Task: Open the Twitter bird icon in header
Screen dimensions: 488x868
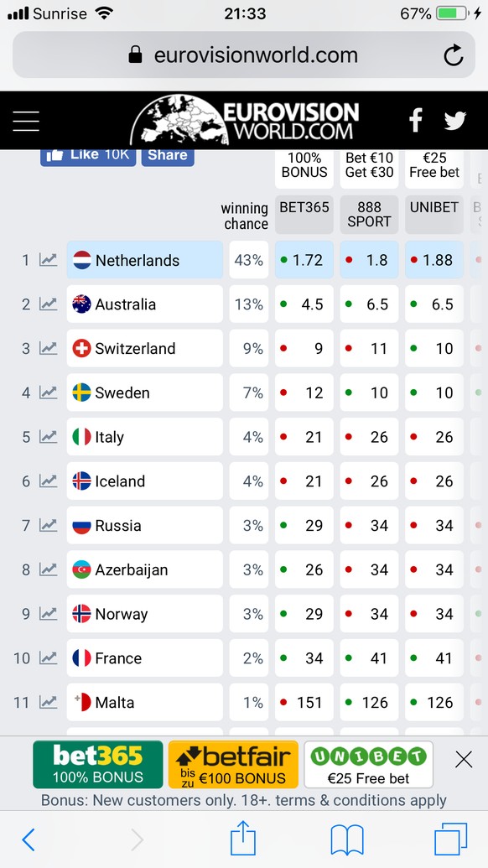Action: [x=454, y=121]
